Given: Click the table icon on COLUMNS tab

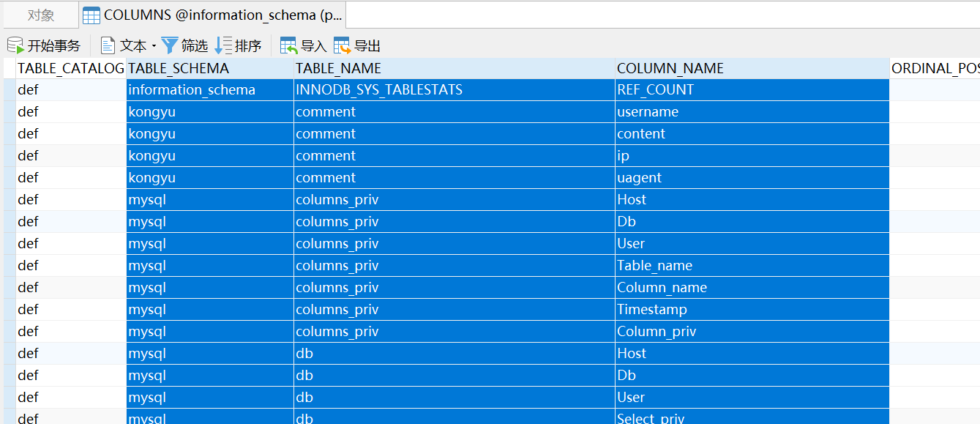Looking at the screenshot, I should pos(91,15).
